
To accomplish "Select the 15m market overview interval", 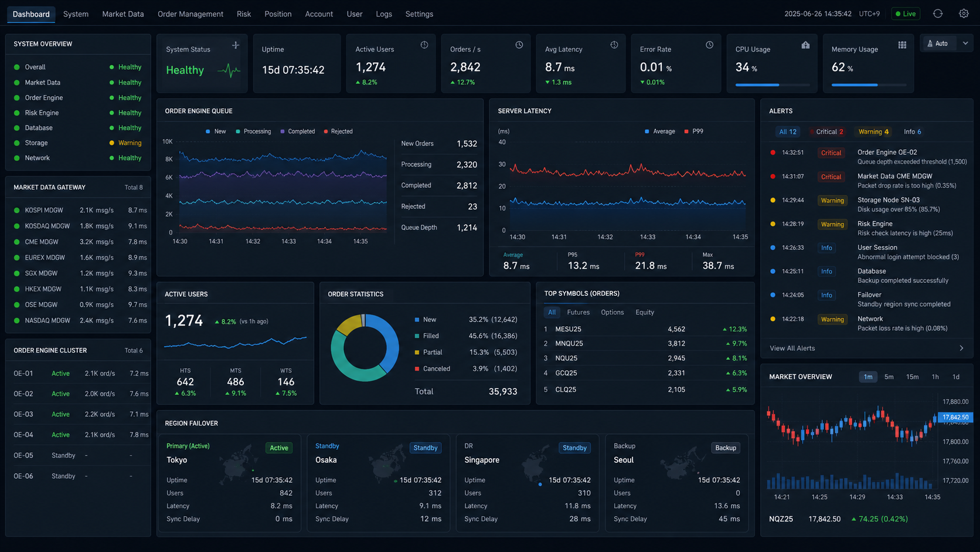I will 912,377.
